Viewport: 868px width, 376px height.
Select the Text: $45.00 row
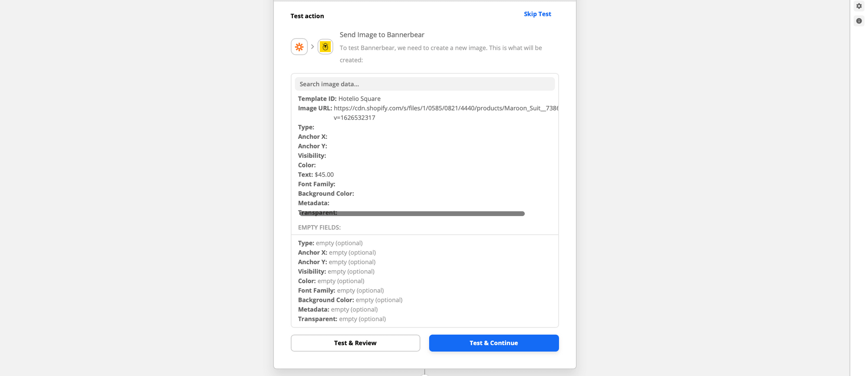tap(316, 175)
